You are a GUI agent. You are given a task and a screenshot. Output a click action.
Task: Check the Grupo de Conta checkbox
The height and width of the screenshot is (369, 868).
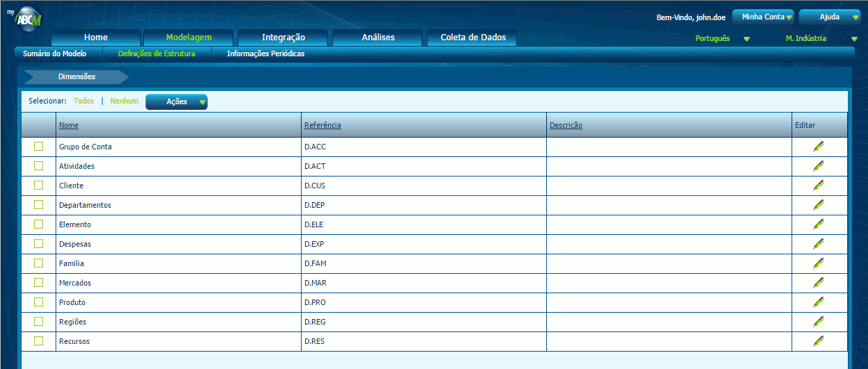click(39, 146)
